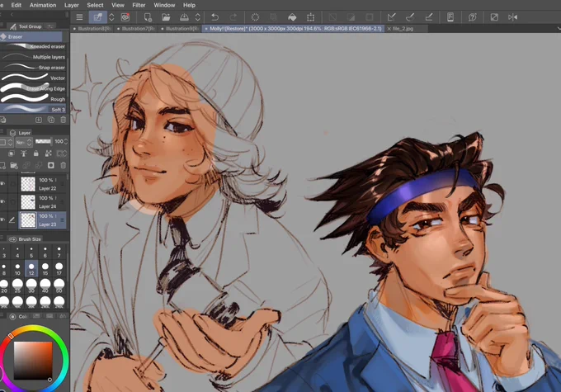The width and height of the screenshot is (561, 392).
Task: Expand the canvas tab overflow chevron
Action: coord(559,28)
